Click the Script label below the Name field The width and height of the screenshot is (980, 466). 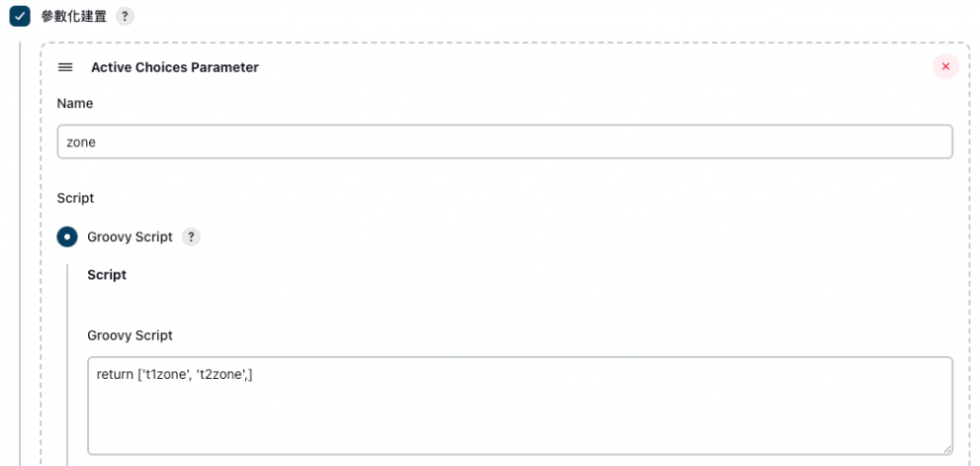(75, 199)
